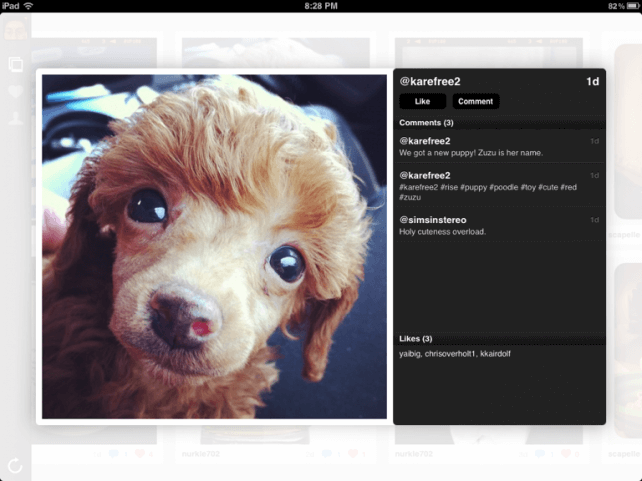The image size is (642, 481).
Task: Click the likers list 'yaibig, chrisoverholt1, kkairdolf'
Action: [x=455, y=354]
